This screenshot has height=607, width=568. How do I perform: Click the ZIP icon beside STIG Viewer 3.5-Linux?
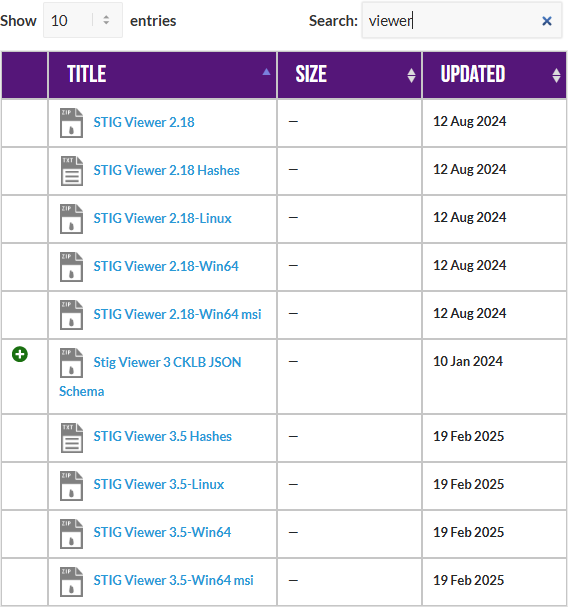[71, 485]
